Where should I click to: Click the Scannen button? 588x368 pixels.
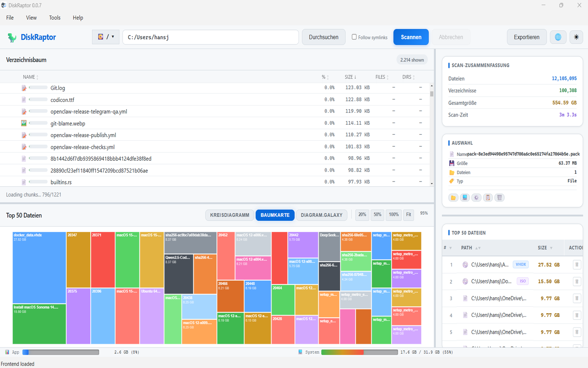pyautogui.click(x=411, y=37)
